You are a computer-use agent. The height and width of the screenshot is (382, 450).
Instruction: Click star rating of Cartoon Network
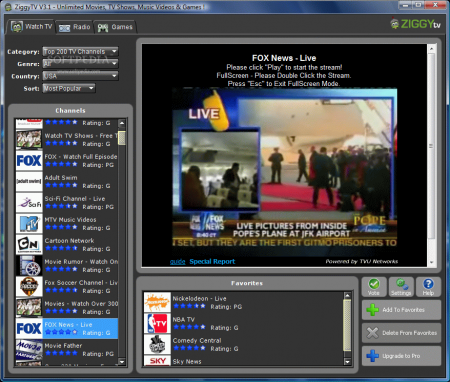(x=61, y=248)
